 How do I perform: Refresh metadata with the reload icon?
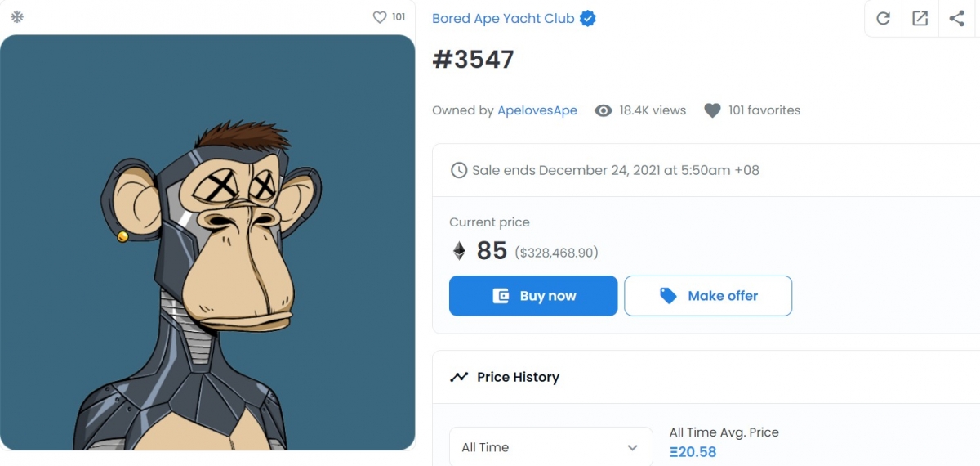[883, 18]
